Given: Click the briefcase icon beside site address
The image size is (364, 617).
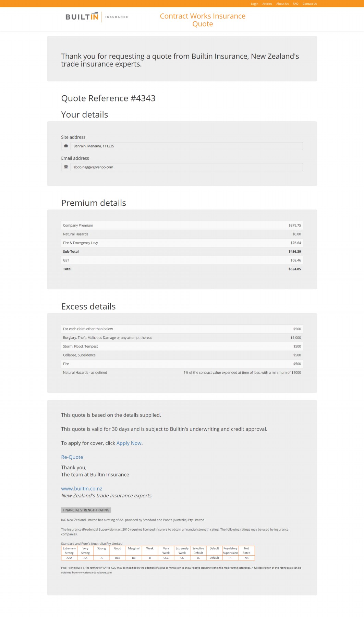Looking at the screenshot, I should tap(66, 146).
